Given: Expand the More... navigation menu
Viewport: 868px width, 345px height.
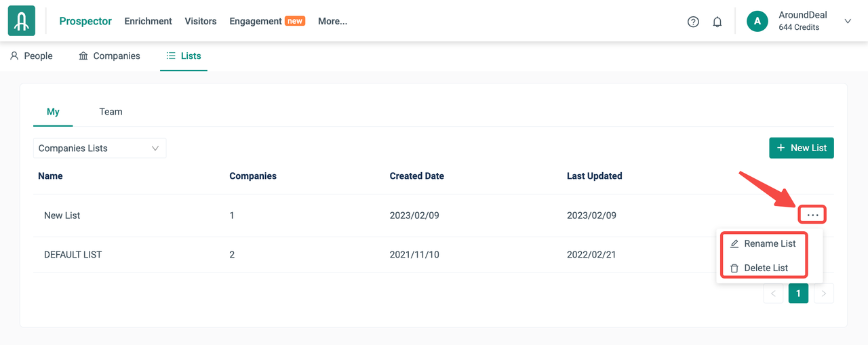Looking at the screenshot, I should [332, 21].
